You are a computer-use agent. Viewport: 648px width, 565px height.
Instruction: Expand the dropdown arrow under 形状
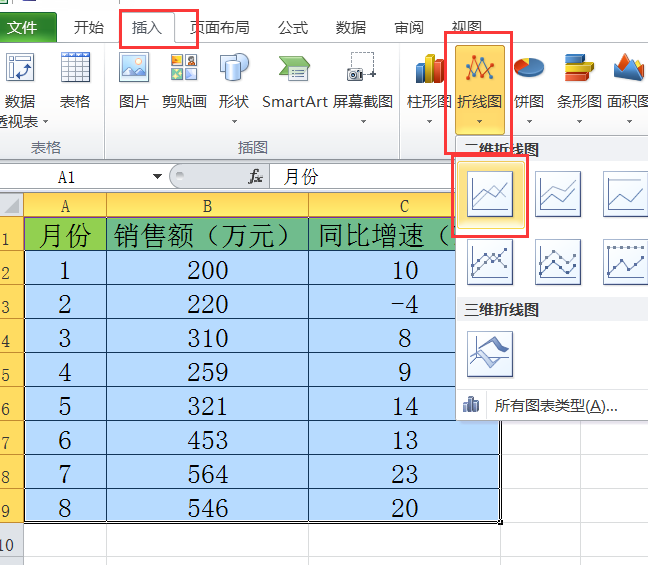click(234, 122)
